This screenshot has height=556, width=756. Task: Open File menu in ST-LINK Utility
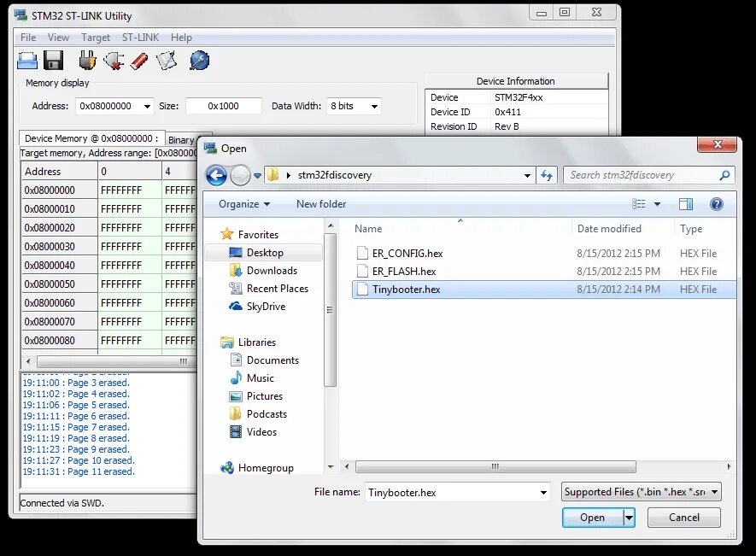coord(28,37)
